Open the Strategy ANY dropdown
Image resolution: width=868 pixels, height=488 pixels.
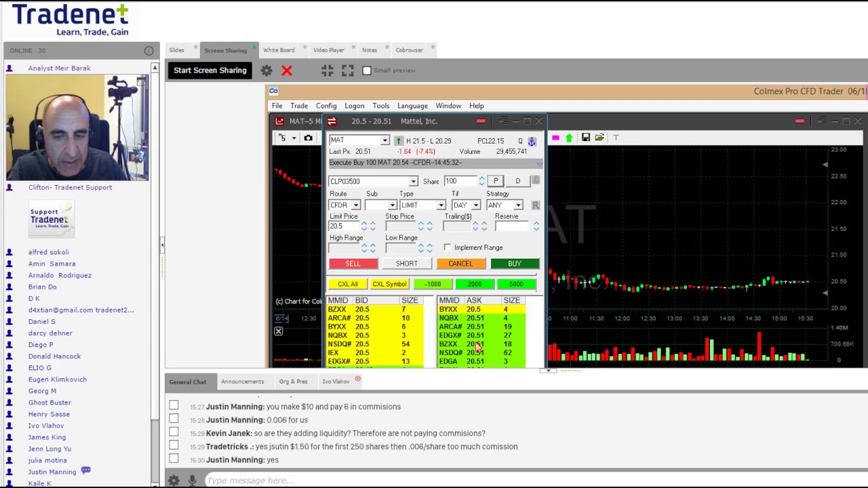click(x=518, y=205)
